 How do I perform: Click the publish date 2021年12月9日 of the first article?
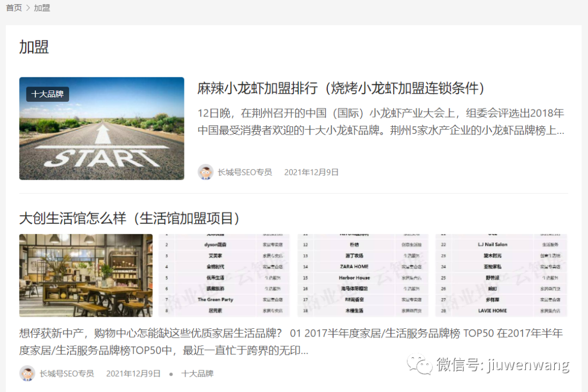(311, 171)
